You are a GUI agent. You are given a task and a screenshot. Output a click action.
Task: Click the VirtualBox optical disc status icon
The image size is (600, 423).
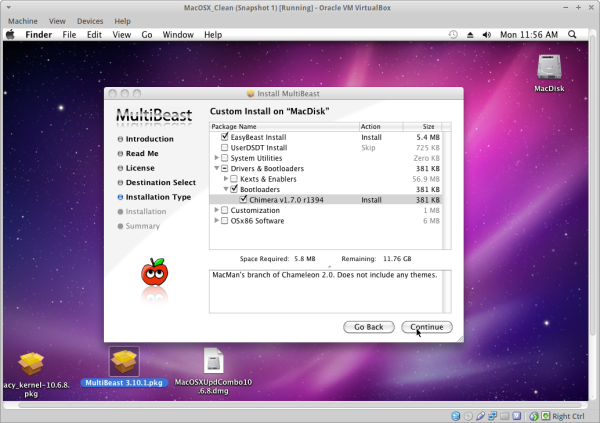[468, 416]
